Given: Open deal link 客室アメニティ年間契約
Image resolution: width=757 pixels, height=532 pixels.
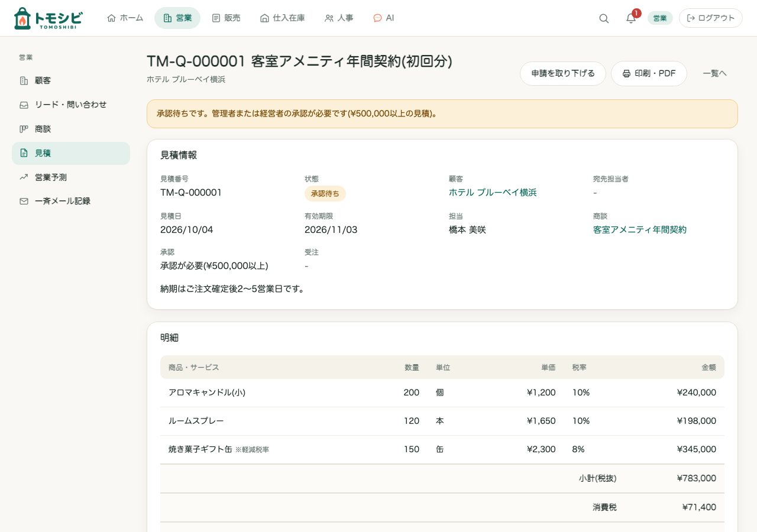Looking at the screenshot, I should pyautogui.click(x=640, y=230).
